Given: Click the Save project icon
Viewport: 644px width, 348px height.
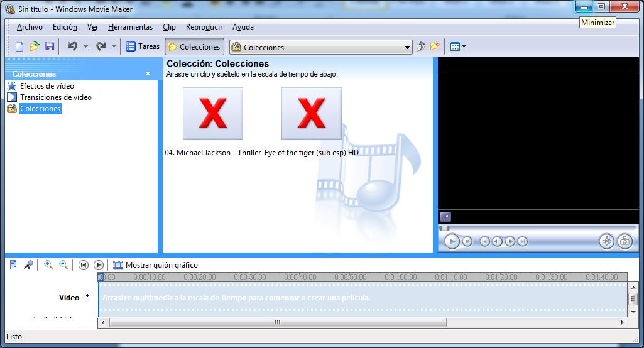Looking at the screenshot, I should pos(50,46).
